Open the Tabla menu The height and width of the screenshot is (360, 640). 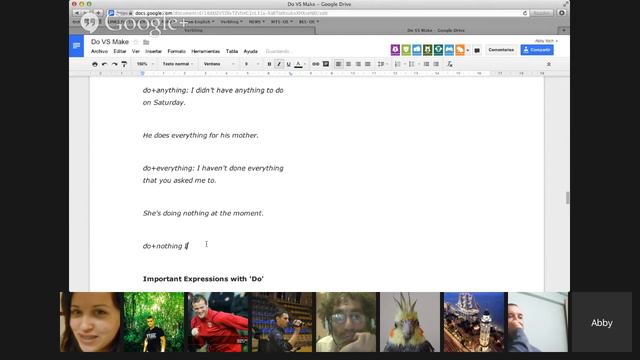coord(232,51)
